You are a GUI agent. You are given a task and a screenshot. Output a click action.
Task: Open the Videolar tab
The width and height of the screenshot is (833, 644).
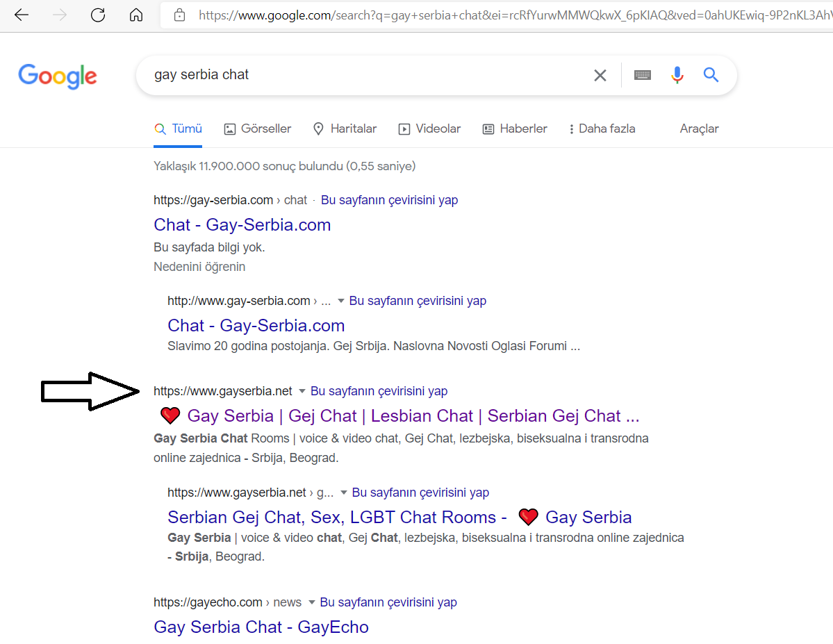[430, 129]
